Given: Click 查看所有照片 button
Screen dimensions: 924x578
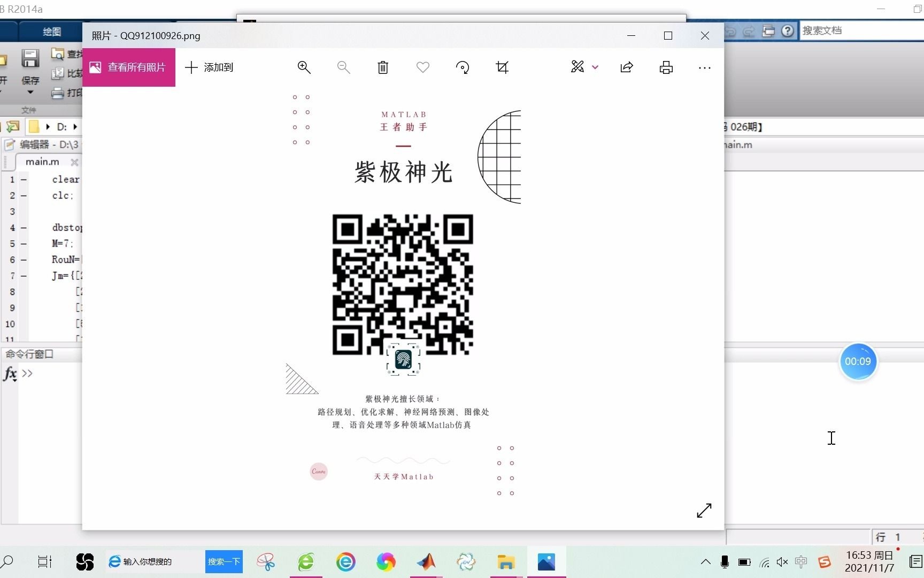Looking at the screenshot, I should (x=129, y=67).
